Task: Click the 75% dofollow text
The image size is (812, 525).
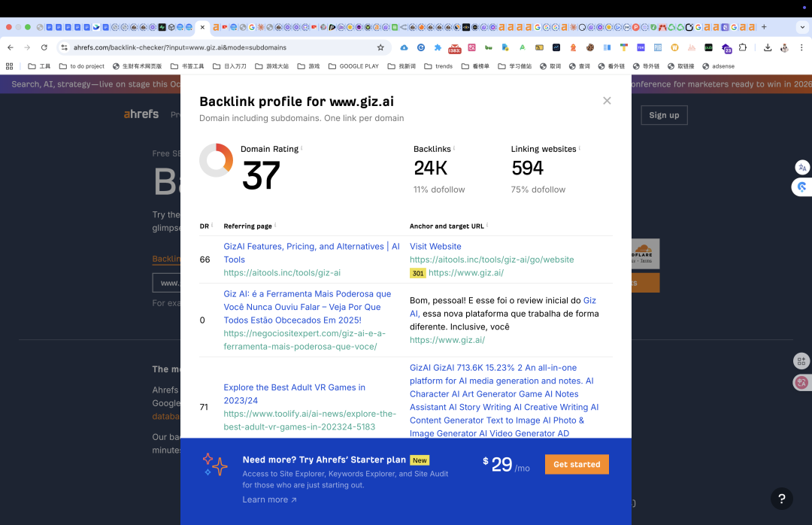Action: point(538,190)
